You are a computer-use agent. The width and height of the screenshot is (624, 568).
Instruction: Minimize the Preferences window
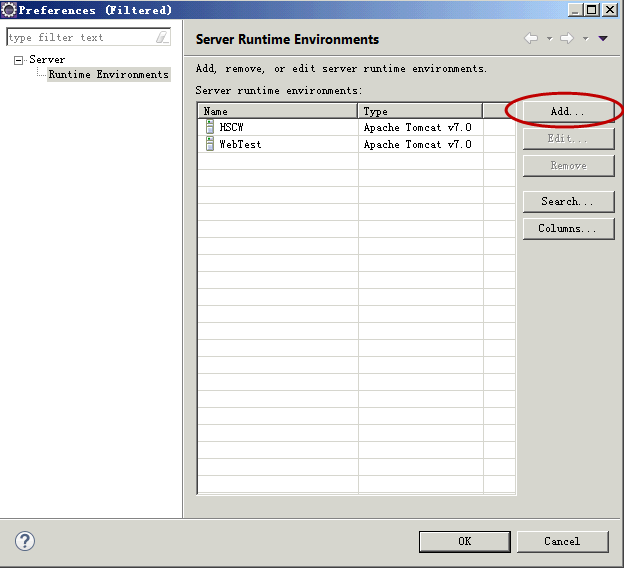click(x=575, y=10)
